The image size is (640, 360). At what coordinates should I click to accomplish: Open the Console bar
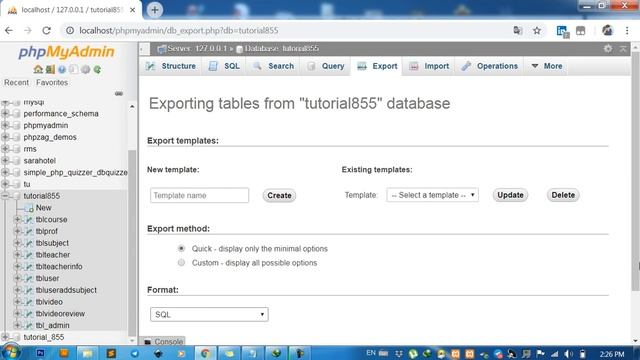coord(163,342)
